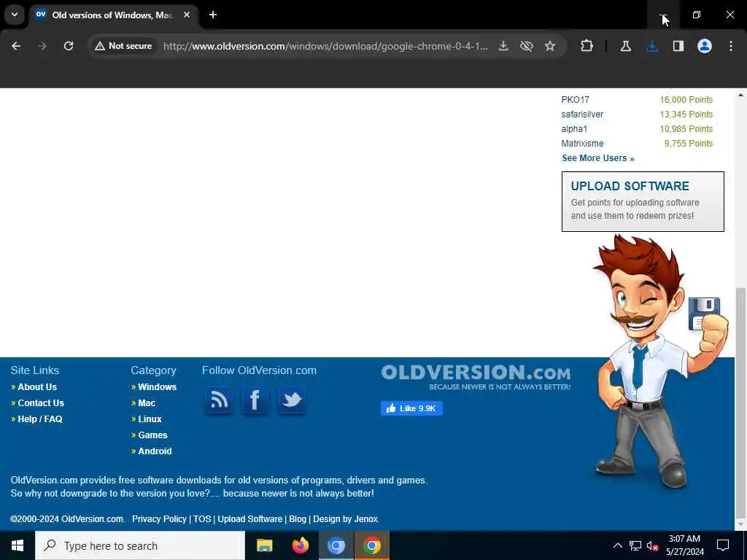Open TOS link
The width and height of the screenshot is (747, 560).
coord(202,519)
